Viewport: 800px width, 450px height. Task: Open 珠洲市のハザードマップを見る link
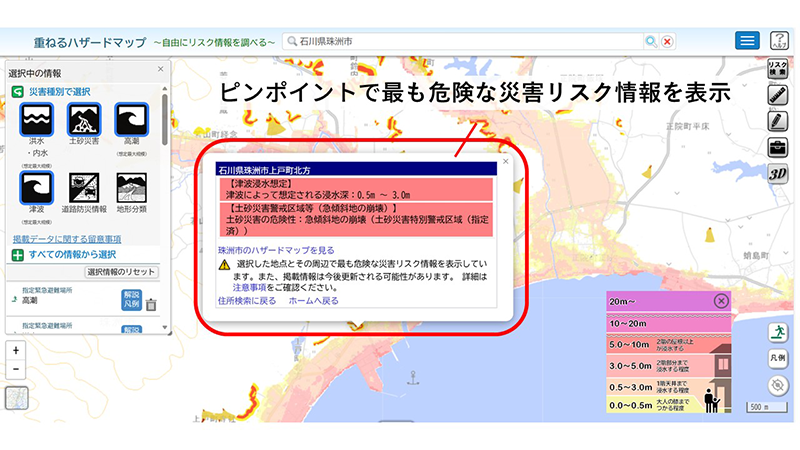276,250
